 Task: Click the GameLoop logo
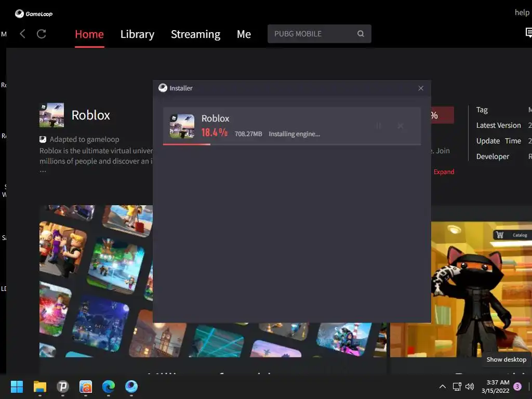pos(34,14)
